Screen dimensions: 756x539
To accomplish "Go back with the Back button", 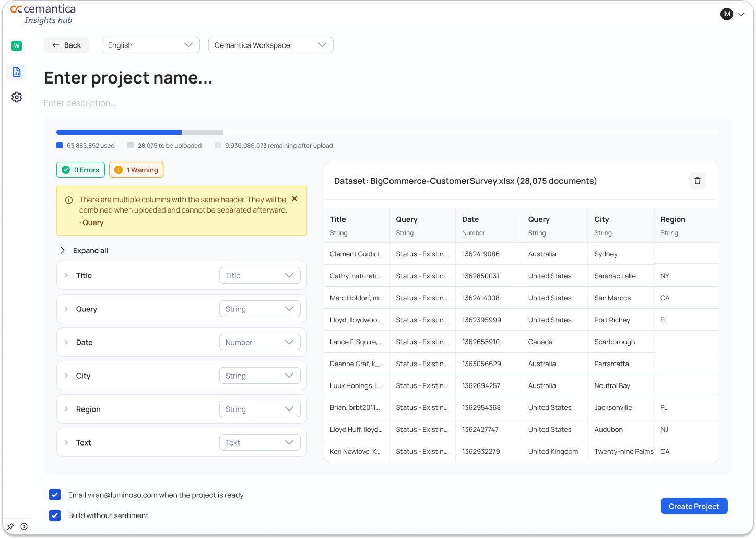I will click(x=66, y=45).
